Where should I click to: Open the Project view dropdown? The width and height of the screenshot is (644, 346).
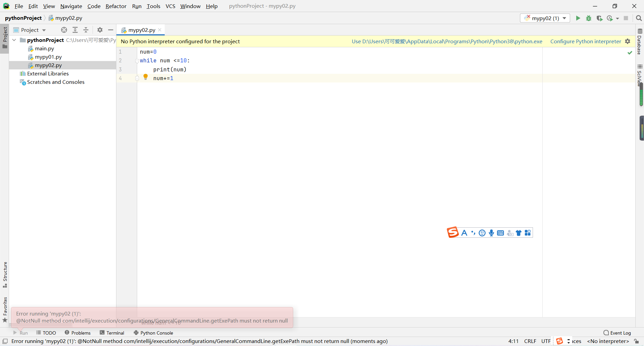coord(30,30)
